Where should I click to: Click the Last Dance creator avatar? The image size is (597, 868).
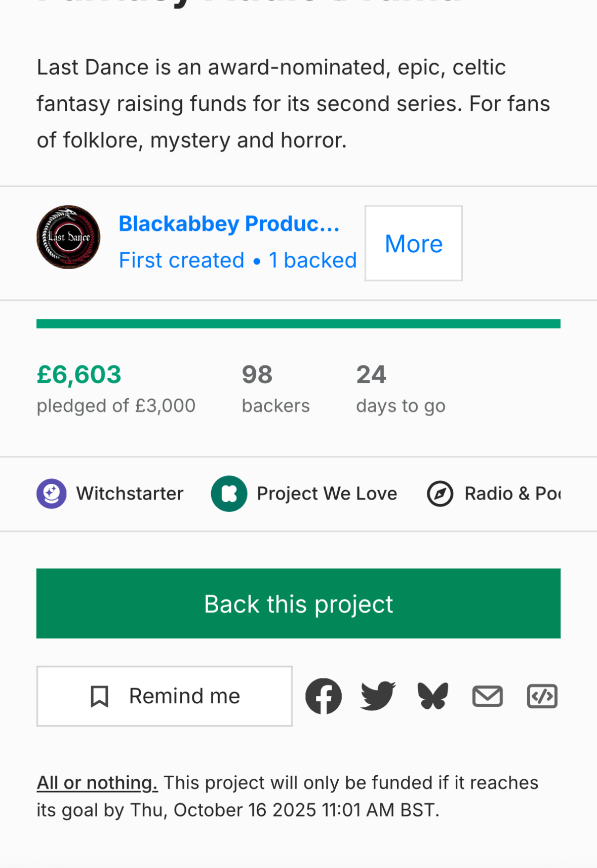(68, 237)
